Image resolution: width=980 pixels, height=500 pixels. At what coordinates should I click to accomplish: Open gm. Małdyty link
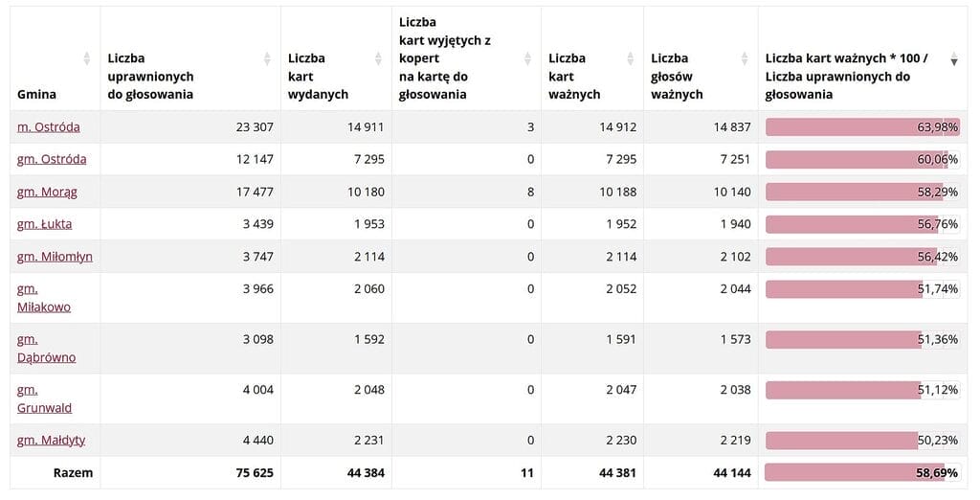[51, 440]
